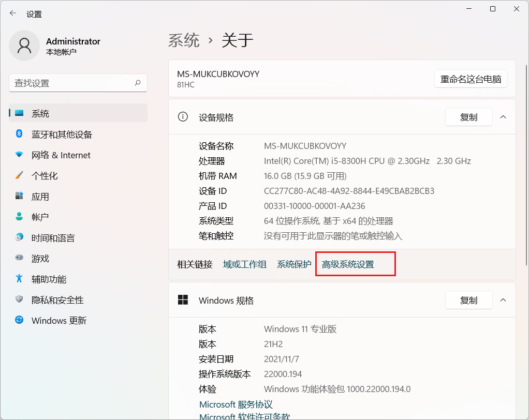Image resolution: width=529 pixels, height=420 pixels.
Task: Click the accessibility figure icon
Action: 19,278
